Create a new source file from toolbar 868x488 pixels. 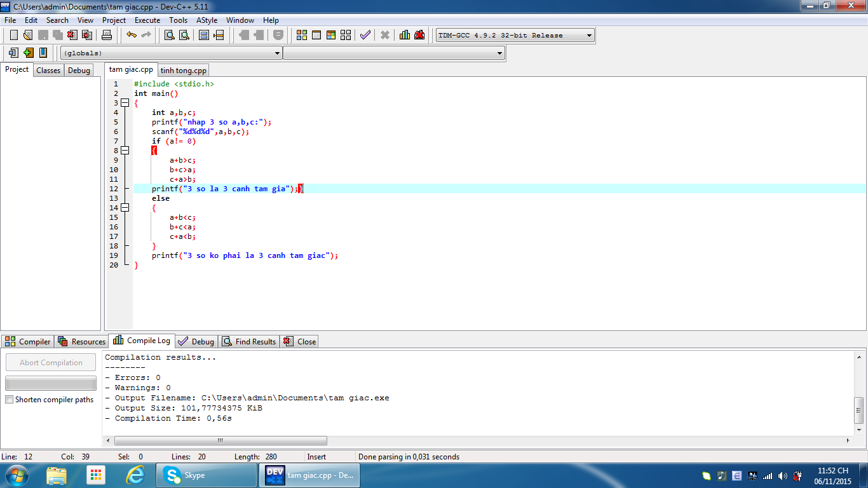[x=14, y=35]
